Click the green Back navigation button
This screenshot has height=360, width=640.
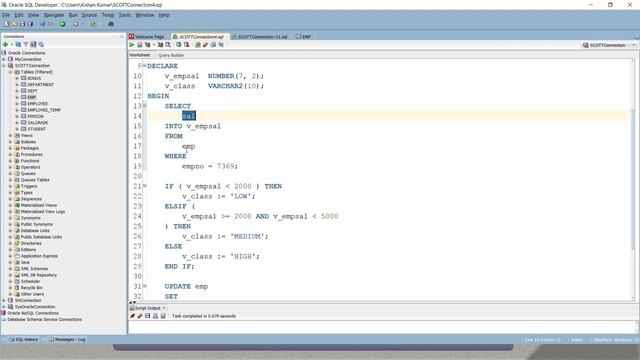(x=62, y=24)
